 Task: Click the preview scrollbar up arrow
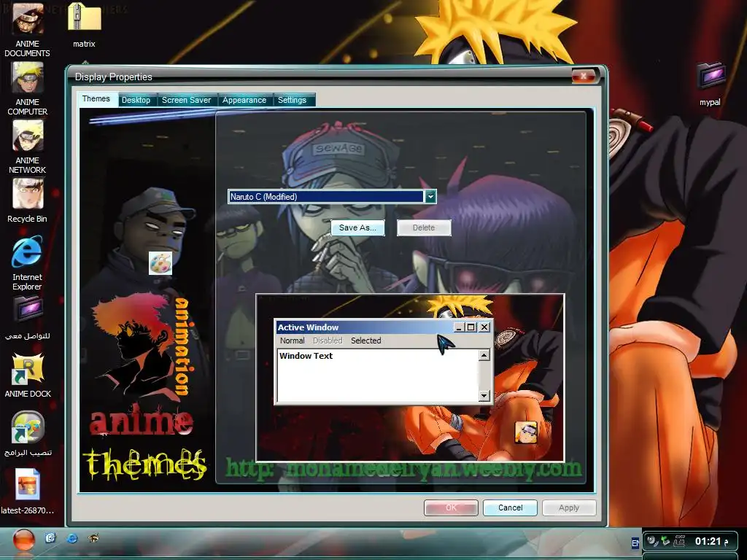484,355
